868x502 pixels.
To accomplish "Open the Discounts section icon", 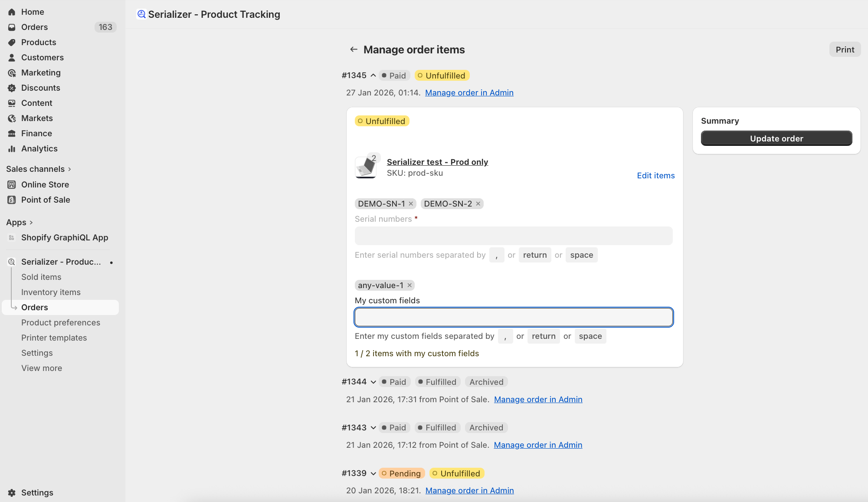I will pos(12,88).
